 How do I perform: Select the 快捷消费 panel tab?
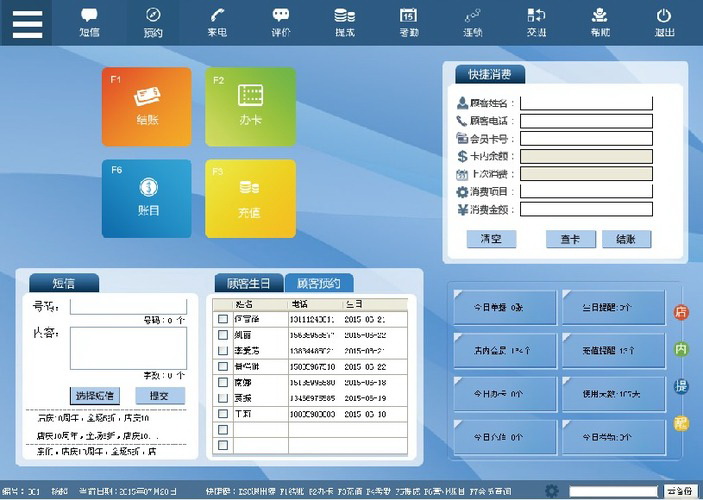[490, 74]
